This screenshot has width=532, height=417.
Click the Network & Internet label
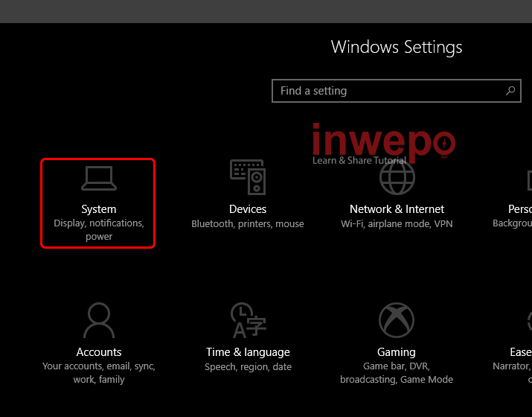[397, 209]
